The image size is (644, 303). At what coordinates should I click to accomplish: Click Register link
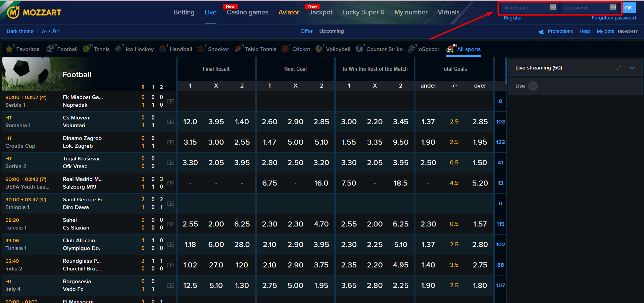(x=513, y=18)
